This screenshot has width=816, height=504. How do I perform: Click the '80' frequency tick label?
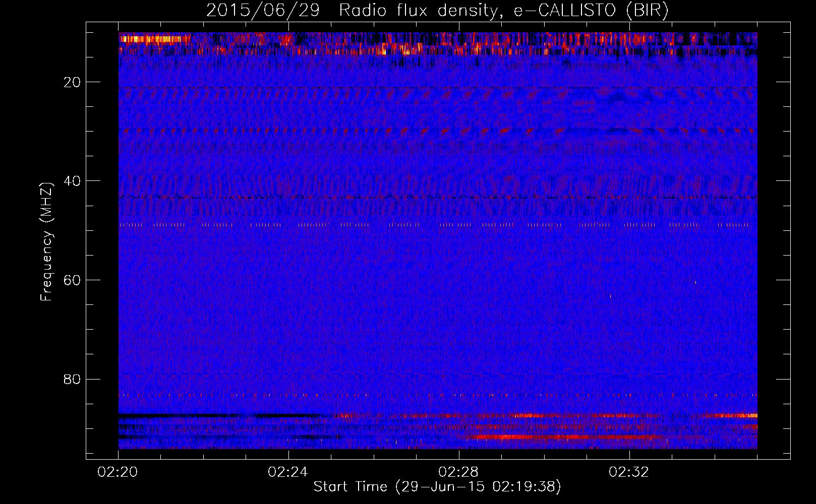73,379
